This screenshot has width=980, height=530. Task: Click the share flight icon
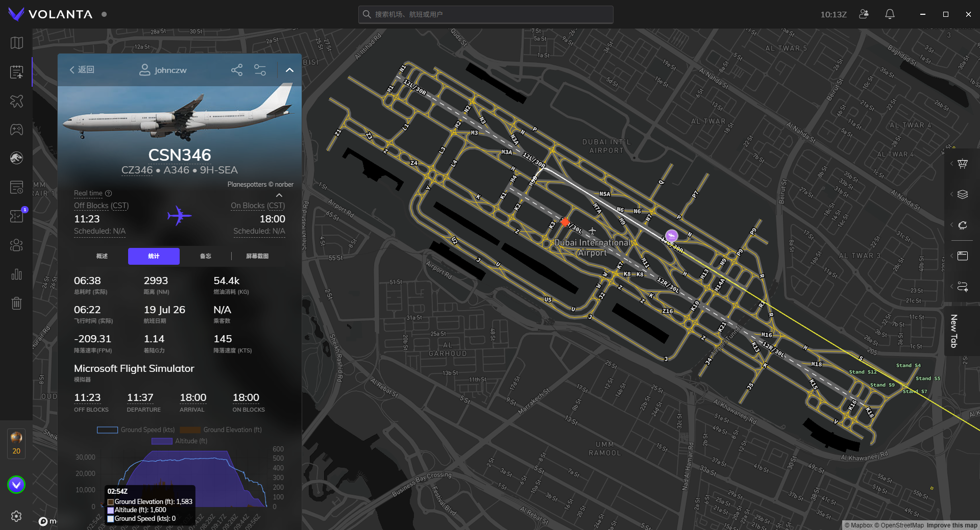(x=237, y=70)
